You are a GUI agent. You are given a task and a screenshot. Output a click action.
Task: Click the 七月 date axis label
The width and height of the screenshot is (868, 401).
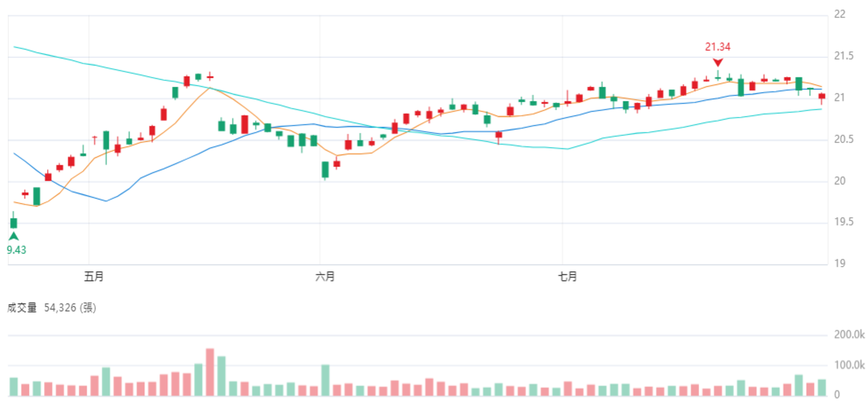point(568,277)
